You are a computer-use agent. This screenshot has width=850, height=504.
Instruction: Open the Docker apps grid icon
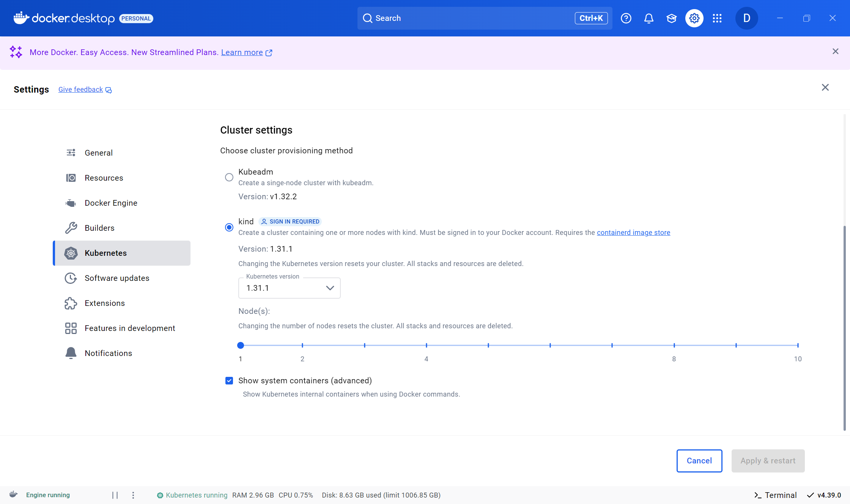(x=717, y=18)
